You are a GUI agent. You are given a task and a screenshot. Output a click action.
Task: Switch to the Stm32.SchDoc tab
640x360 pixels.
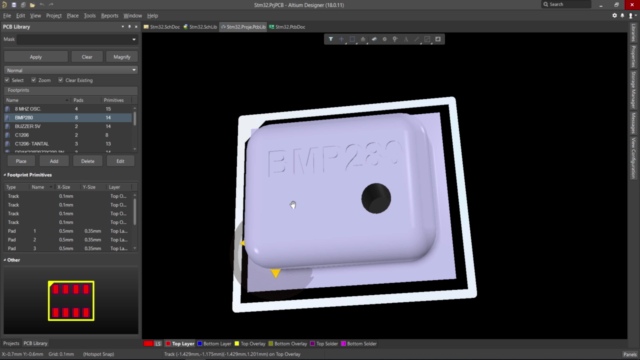click(162, 27)
